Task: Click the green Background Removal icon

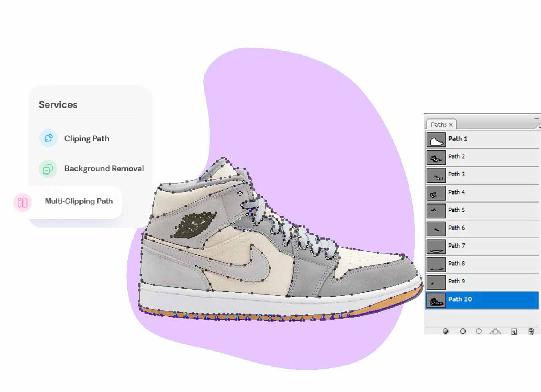Action: pos(48,169)
